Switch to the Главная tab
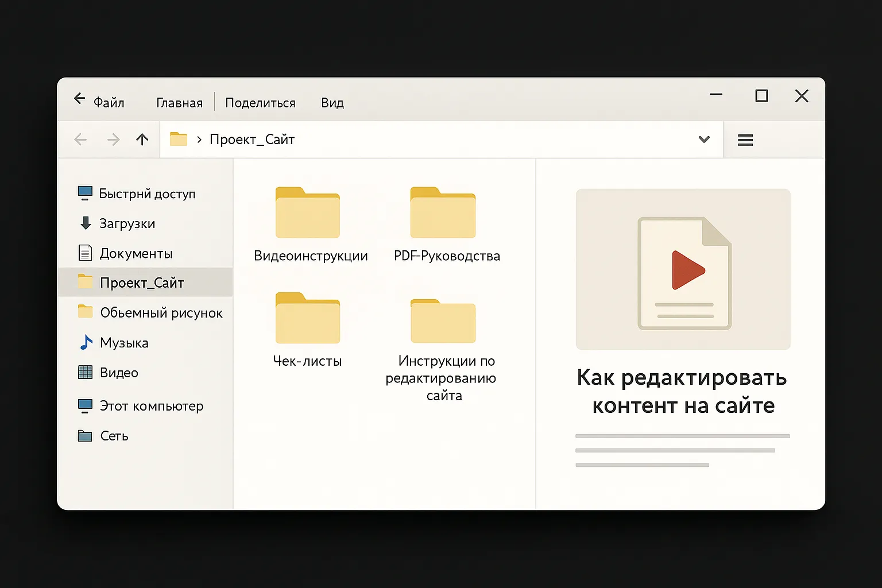 pyautogui.click(x=179, y=103)
